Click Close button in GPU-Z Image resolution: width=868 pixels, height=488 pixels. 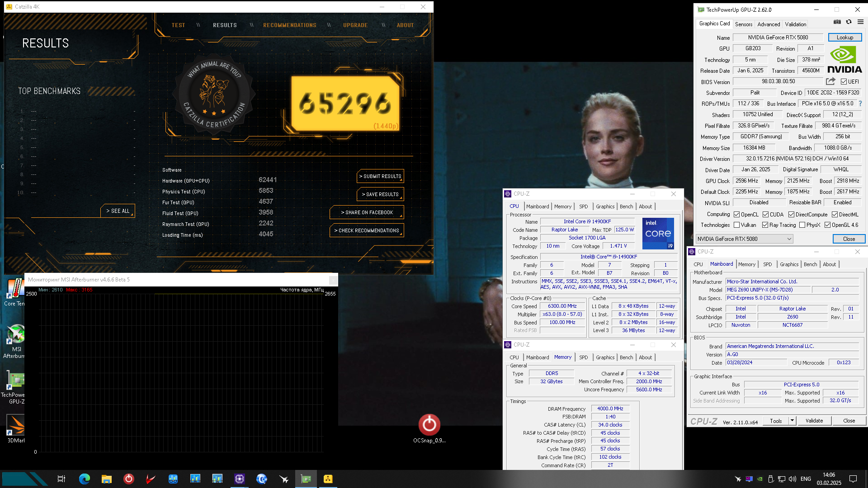point(849,239)
